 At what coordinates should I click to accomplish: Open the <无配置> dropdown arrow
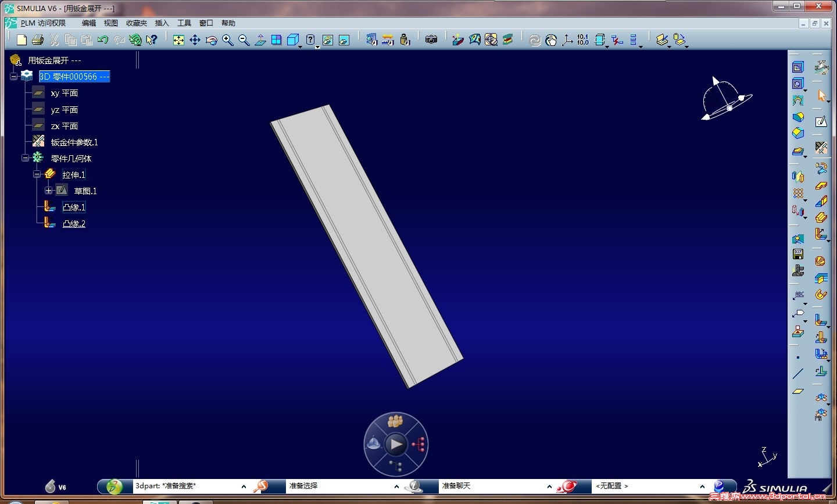pos(702,487)
